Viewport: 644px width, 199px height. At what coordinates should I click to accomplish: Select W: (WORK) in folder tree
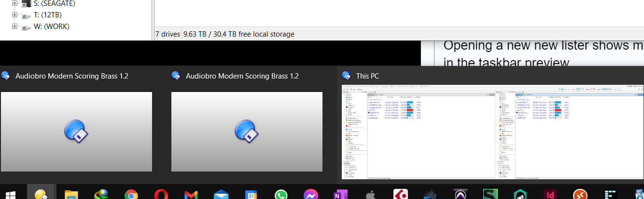click(x=51, y=27)
